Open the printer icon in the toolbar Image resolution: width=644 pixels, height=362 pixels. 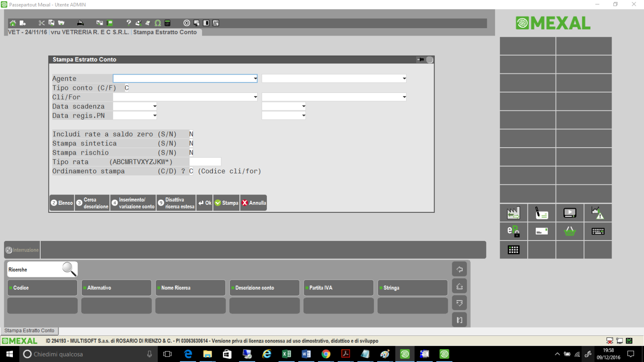pyautogui.click(x=80, y=23)
